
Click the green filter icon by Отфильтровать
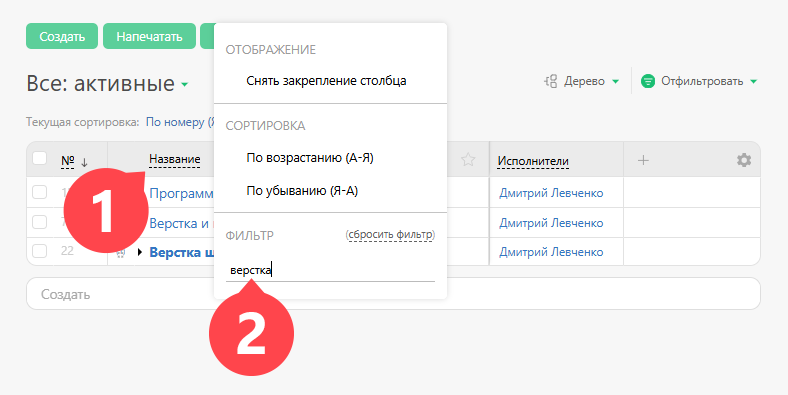(x=648, y=81)
